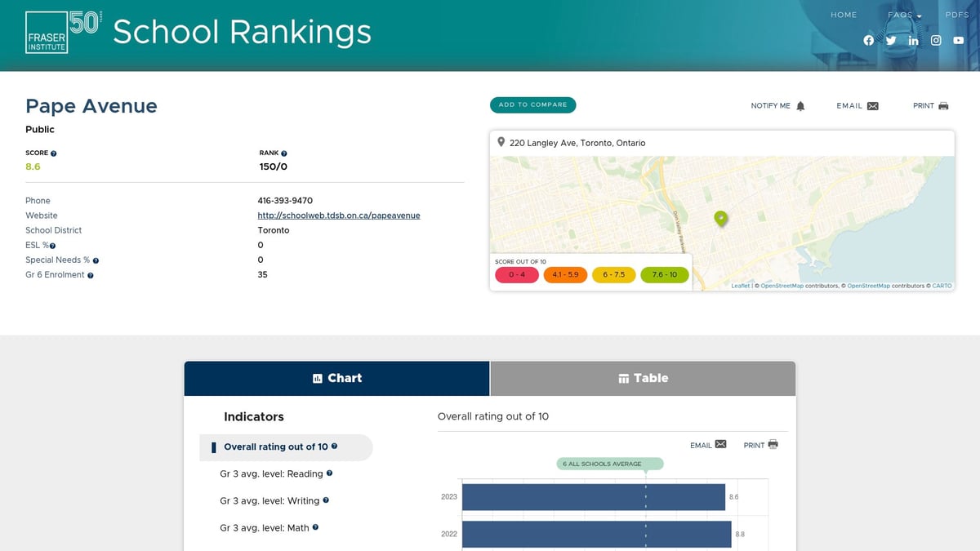Viewport: 980px width, 551px height.
Task: Open the LinkedIn icon in the header
Action: pos(913,40)
